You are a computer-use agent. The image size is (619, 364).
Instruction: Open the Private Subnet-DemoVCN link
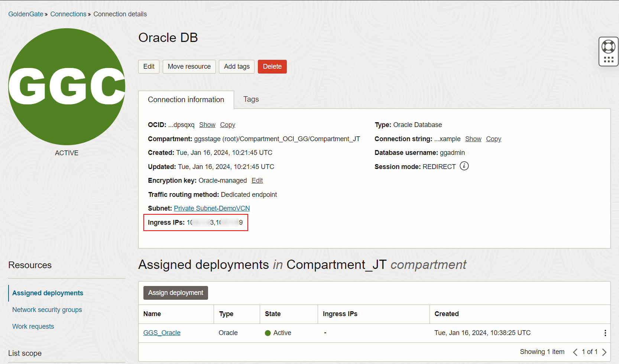211,208
